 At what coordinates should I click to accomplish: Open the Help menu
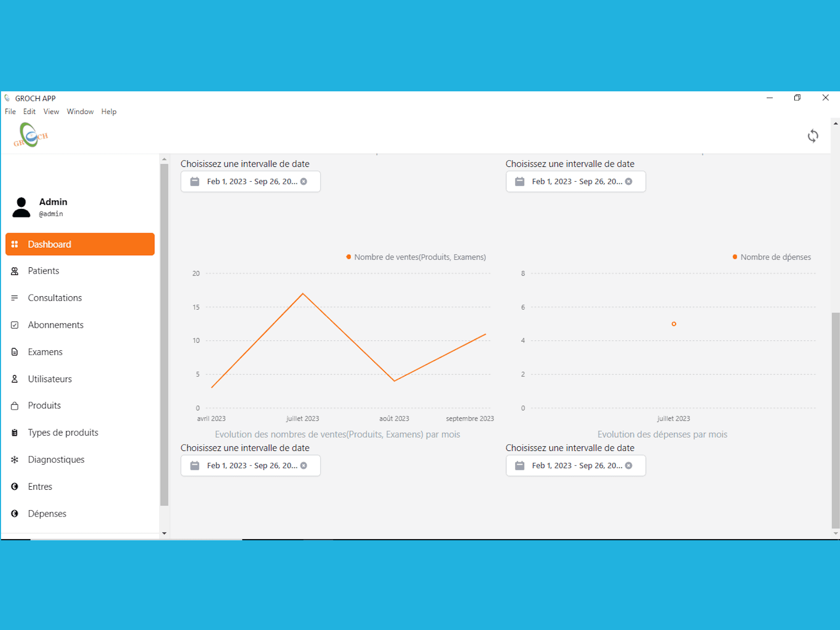[x=109, y=111]
